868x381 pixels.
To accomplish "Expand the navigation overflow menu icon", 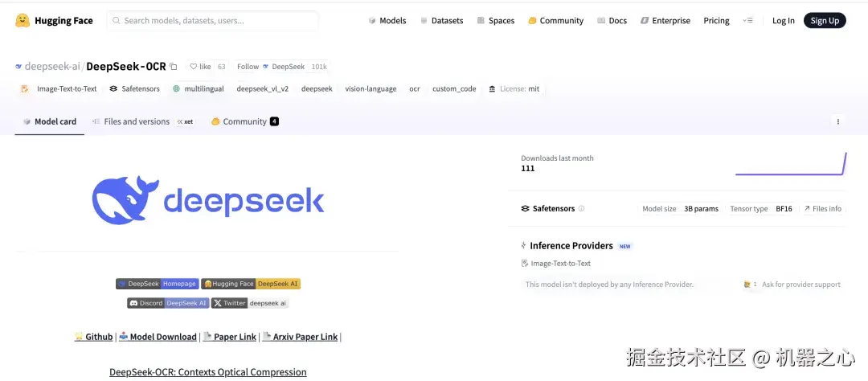I will click(x=748, y=21).
